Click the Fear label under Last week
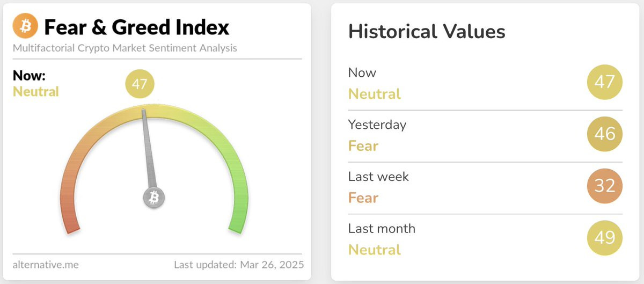 363,198
